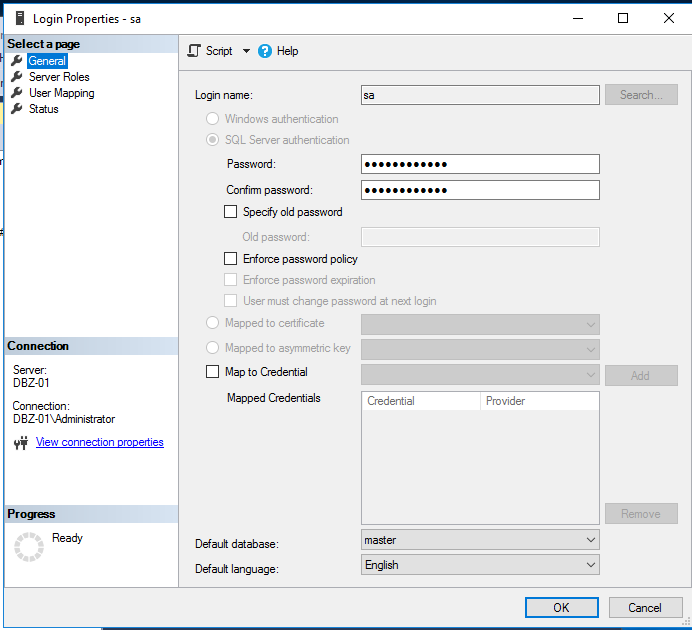This screenshot has width=692, height=630.
Task: Click the Search button
Action: click(641, 95)
